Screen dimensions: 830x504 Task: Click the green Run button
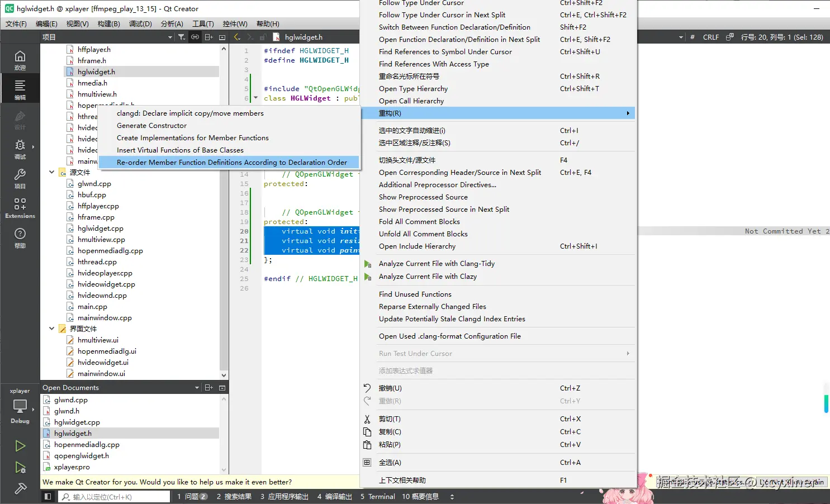20,445
